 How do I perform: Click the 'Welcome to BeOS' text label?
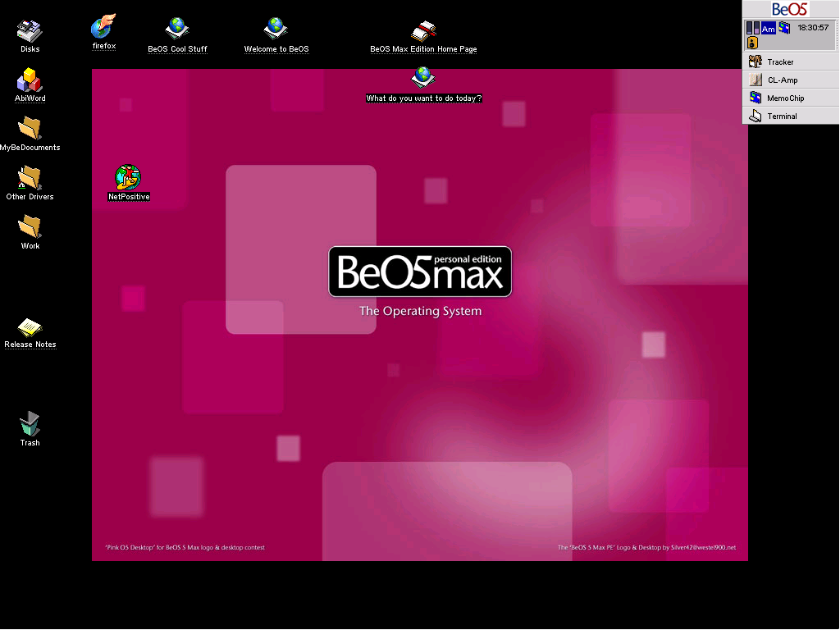pyautogui.click(x=276, y=48)
